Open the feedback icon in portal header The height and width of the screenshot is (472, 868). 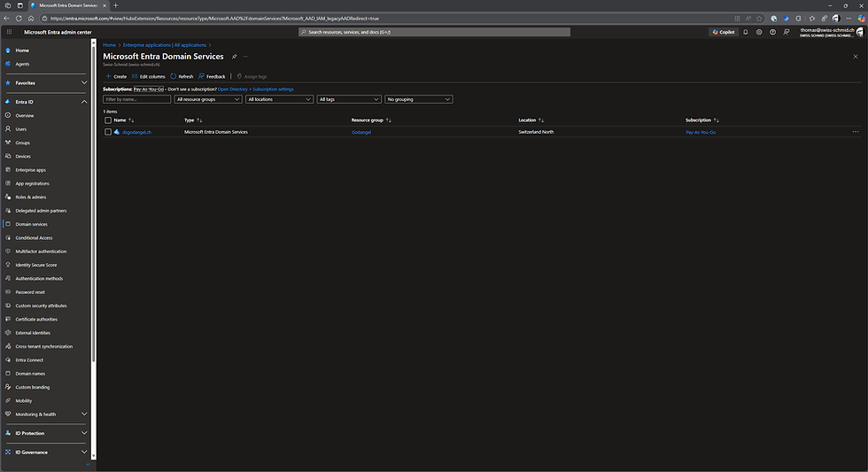pyautogui.click(x=787, y=32)
